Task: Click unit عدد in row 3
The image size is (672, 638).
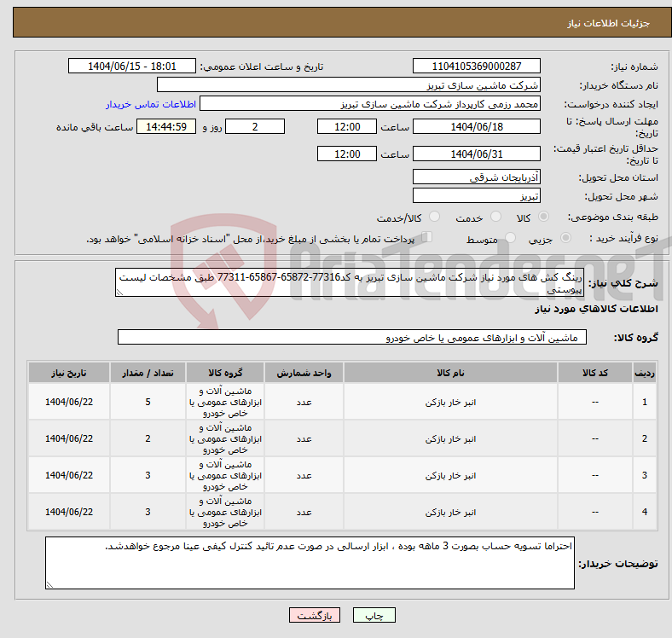Action: coord(304,475)
